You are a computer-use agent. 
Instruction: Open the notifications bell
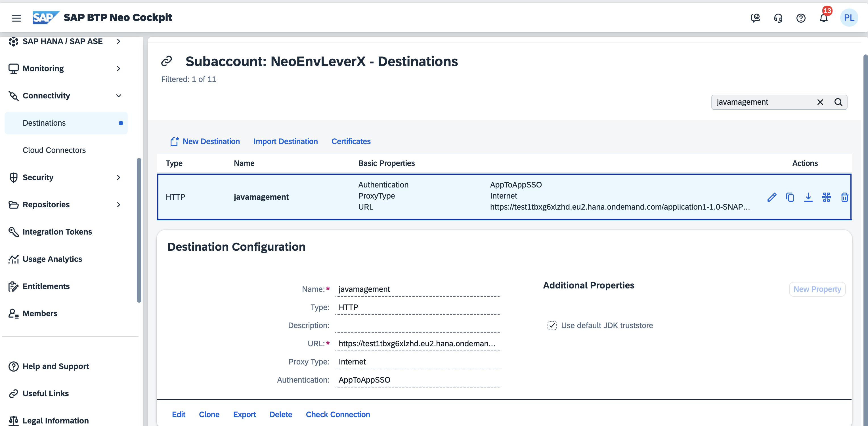point(823,18)
